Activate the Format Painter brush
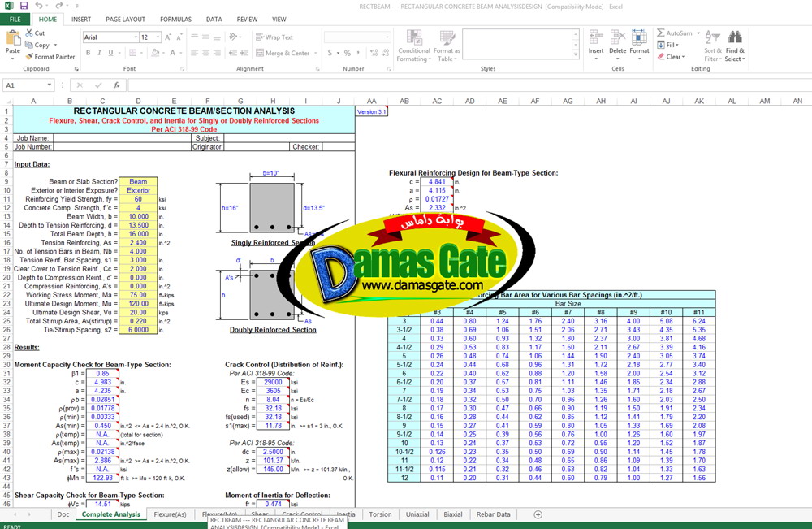 (50, 56)
